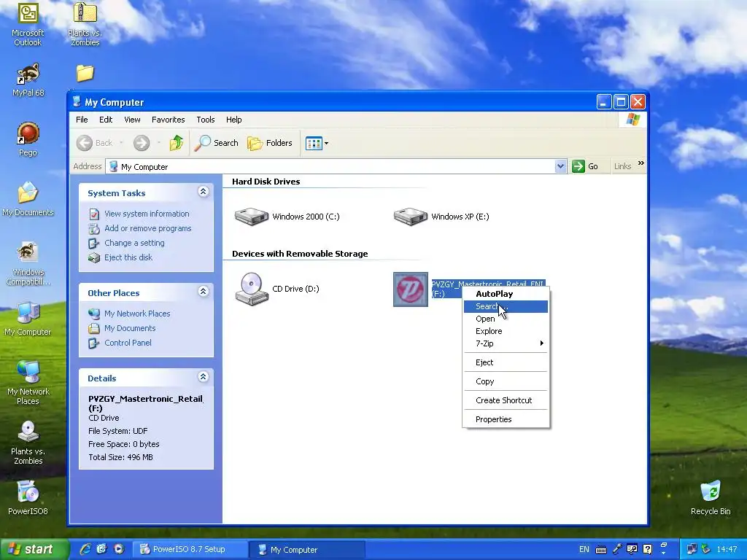Click Add or remove programs link
The height and width of the screenshot is (560, 747).
pos(147,228)
